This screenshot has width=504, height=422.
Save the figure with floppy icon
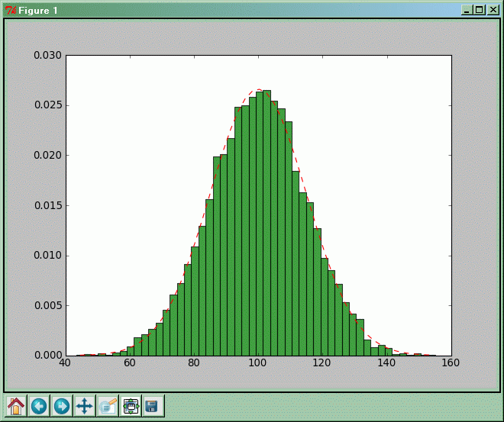tap(152, 406)
